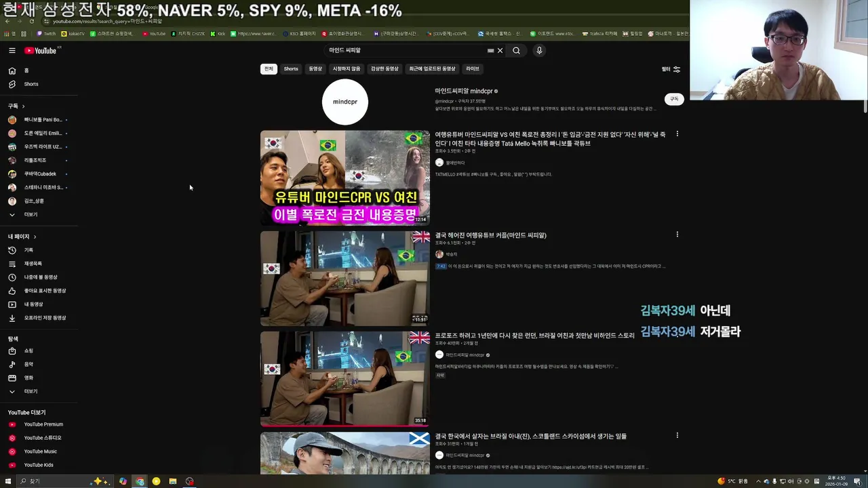Open Chrome from the Windows taskbar
The image size is (868, 488).
coord(140,481)
